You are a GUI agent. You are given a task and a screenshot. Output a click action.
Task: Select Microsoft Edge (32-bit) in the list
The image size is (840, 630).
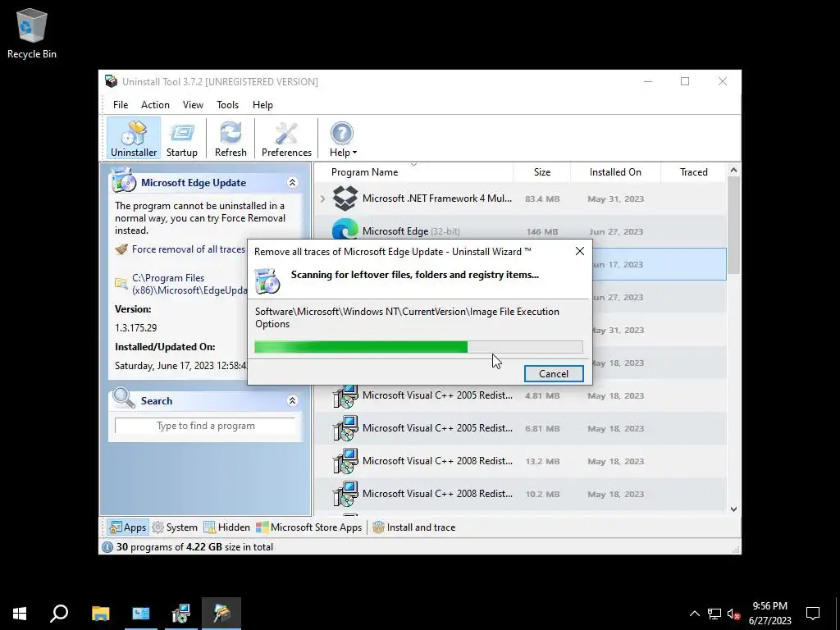519,231
